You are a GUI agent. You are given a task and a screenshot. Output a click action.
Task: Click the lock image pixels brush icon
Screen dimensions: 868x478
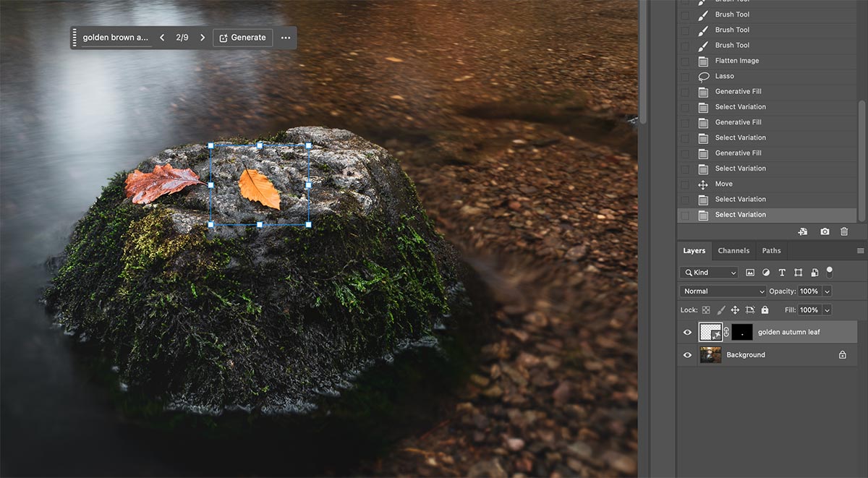[x=721, y=310]
